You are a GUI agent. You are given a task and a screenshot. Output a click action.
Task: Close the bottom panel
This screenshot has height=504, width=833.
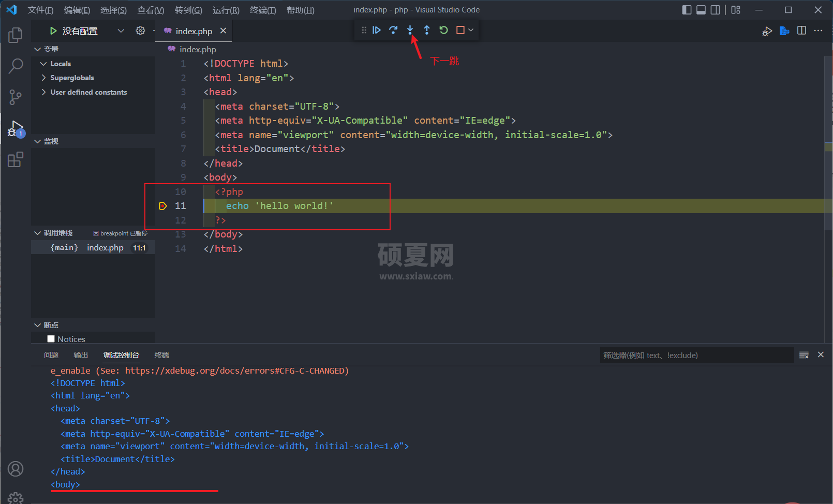(821, 354)
